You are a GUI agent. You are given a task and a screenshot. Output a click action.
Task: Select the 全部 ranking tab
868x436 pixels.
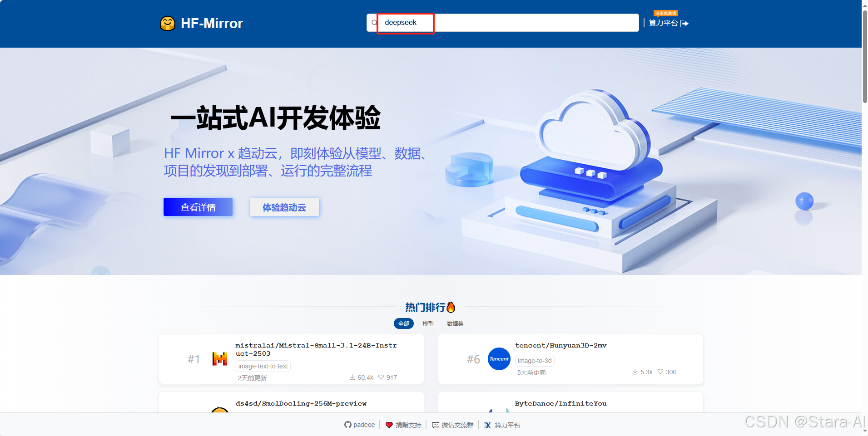point(404,323)
